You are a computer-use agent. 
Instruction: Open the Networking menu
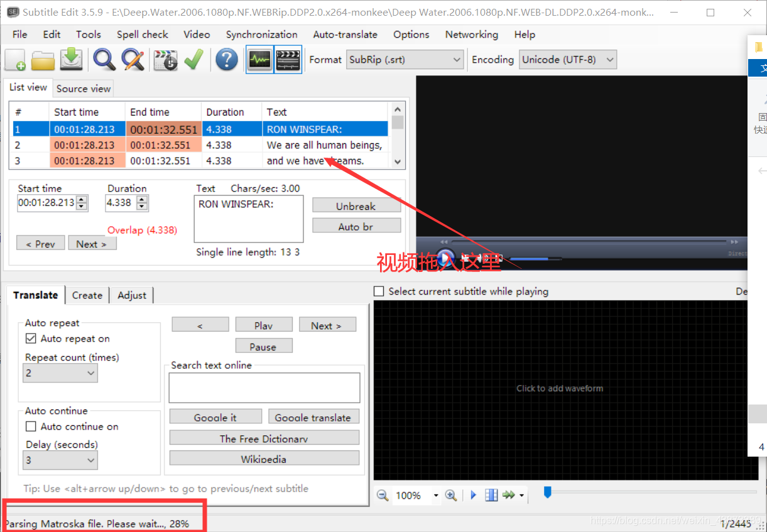click(x=472, y=35)
